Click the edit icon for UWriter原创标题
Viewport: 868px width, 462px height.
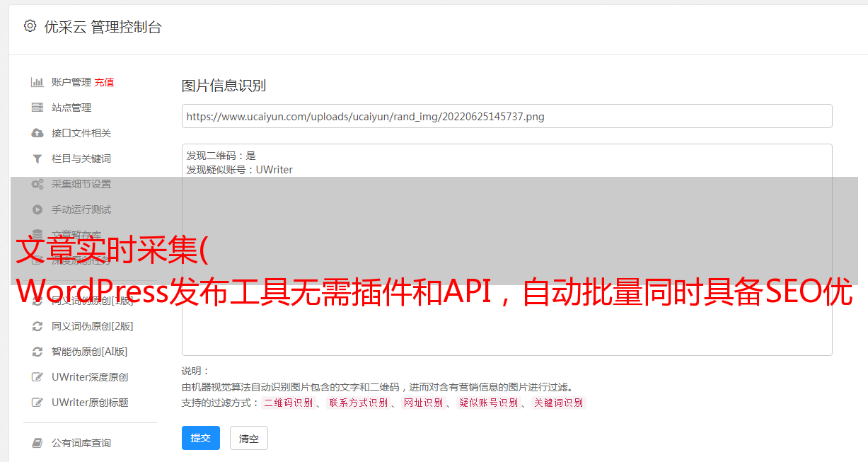(x=37, y=403)
